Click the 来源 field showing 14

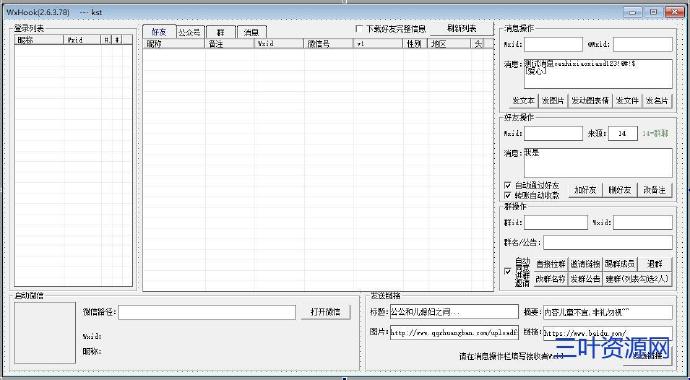[623, 133]
